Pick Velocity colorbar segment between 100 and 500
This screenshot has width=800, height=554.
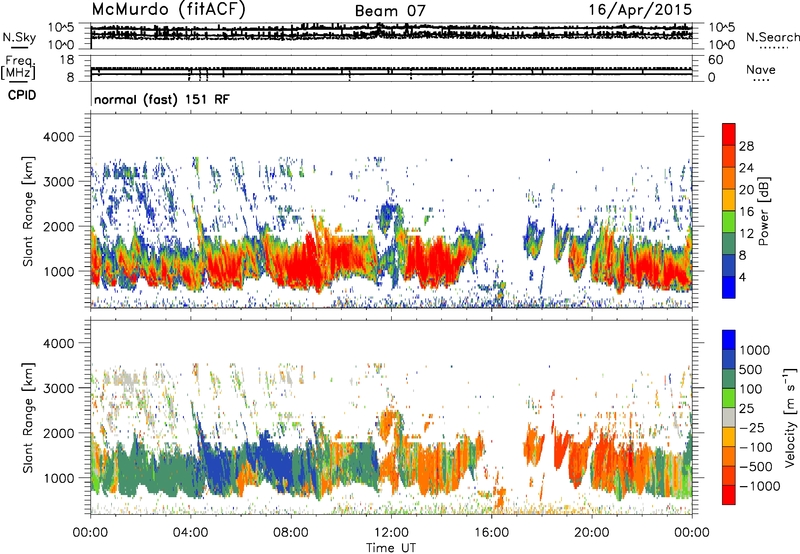click(x=729, y=379)
